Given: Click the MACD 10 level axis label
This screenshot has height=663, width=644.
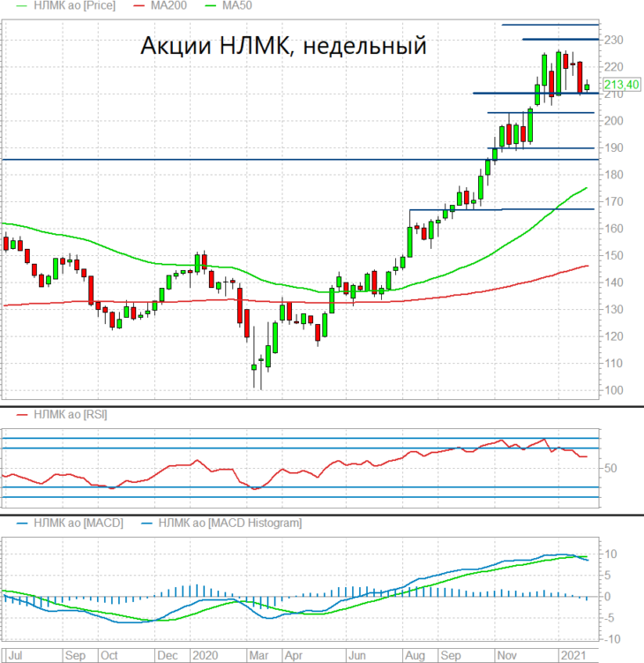Looking at the screenshot, I should 610,554.
